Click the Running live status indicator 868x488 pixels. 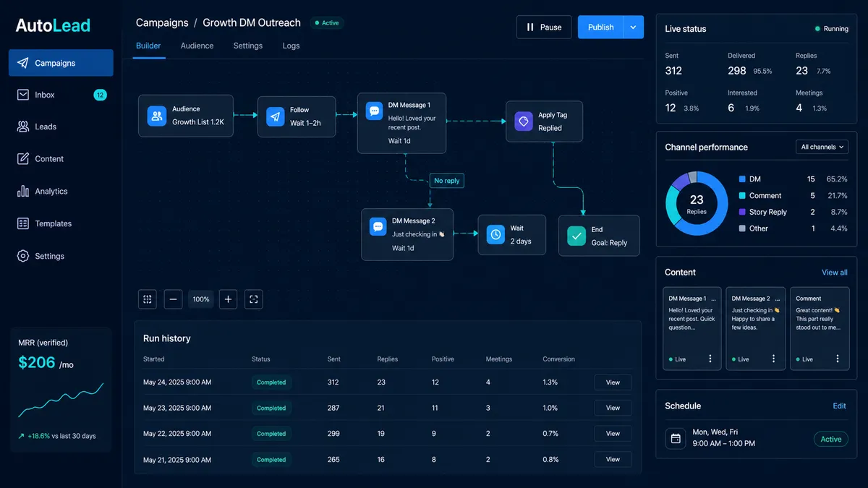point(831,29)
